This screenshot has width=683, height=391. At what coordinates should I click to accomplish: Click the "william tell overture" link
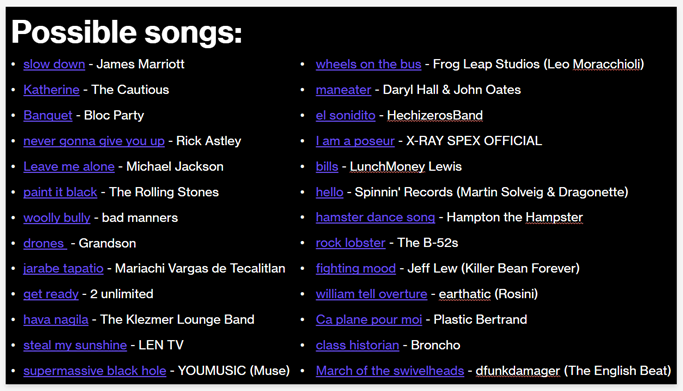(x=372, y=294)
